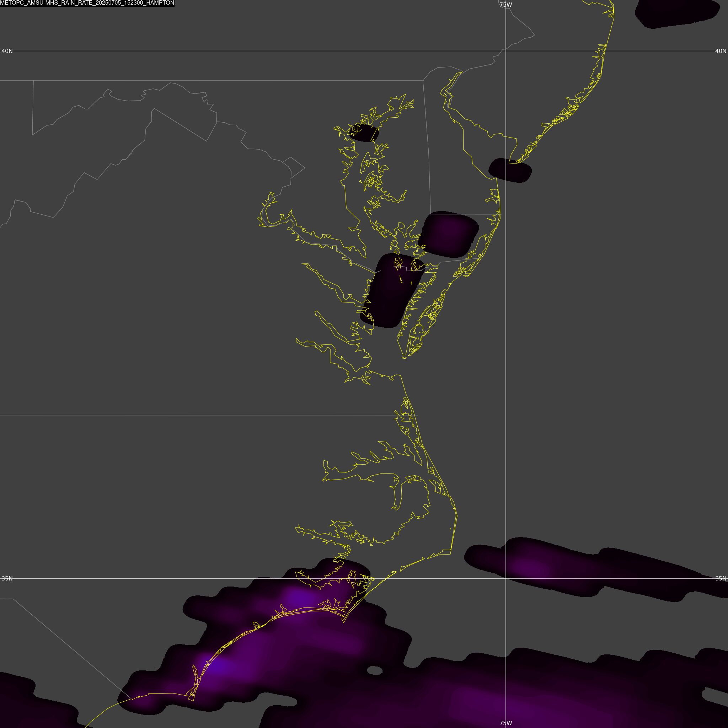
Task: Click the 35N label at left edge
Action: 7,578
